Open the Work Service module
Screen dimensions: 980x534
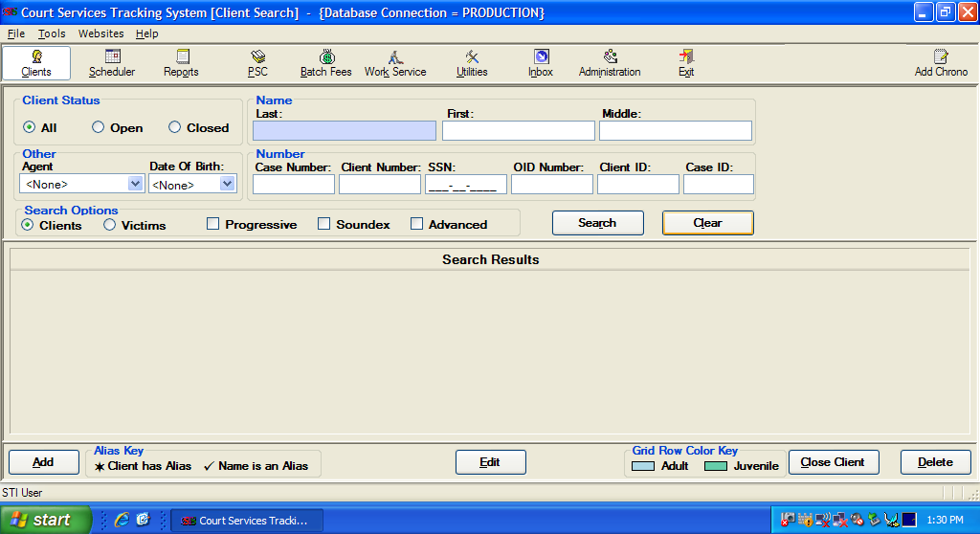(395, 63)
